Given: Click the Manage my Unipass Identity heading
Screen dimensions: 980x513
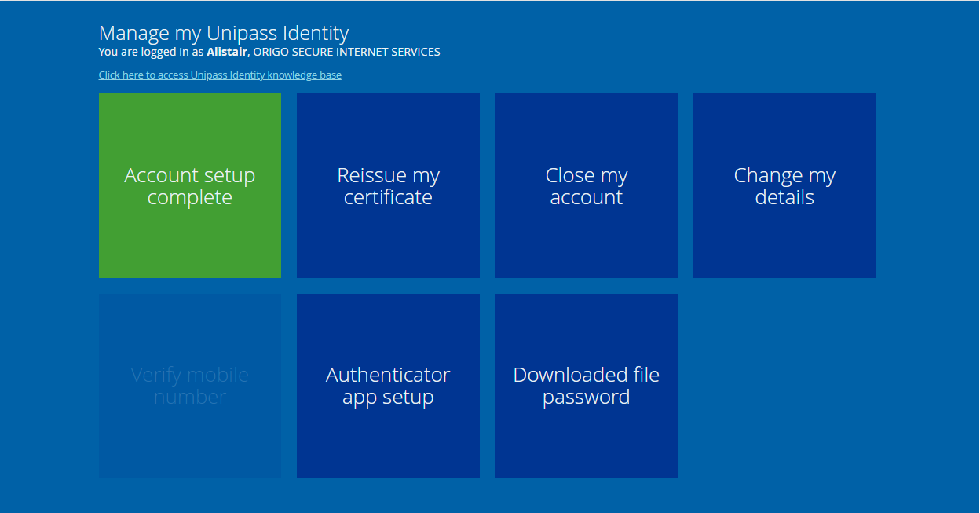Looking at the screenshot, I should (x=224, y=33).
